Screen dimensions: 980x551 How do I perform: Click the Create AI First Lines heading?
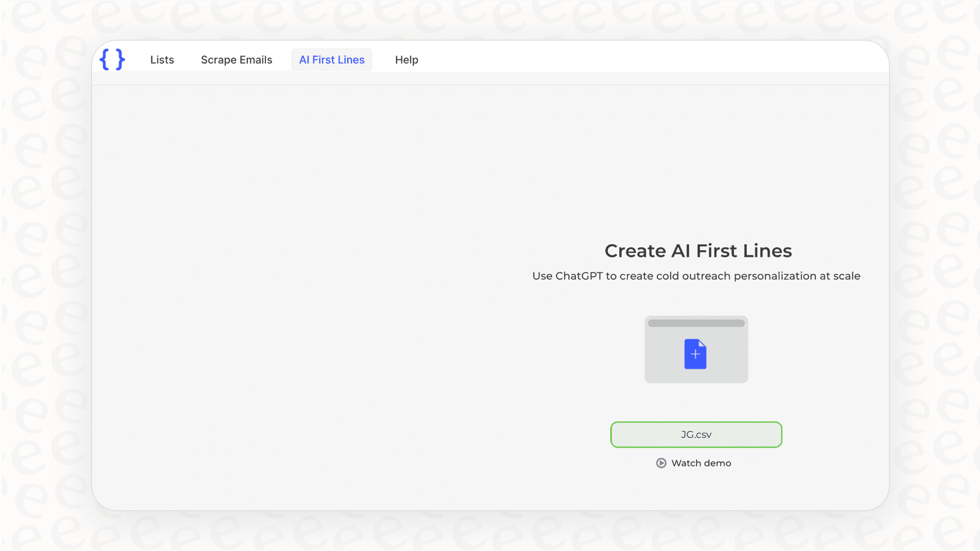tap(698, 251)
